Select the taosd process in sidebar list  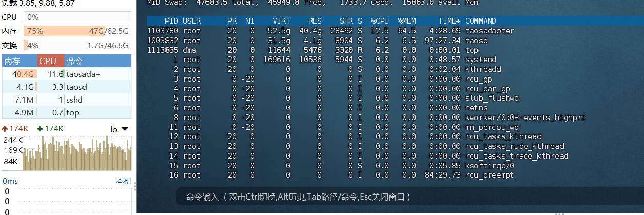click(67, 87)
